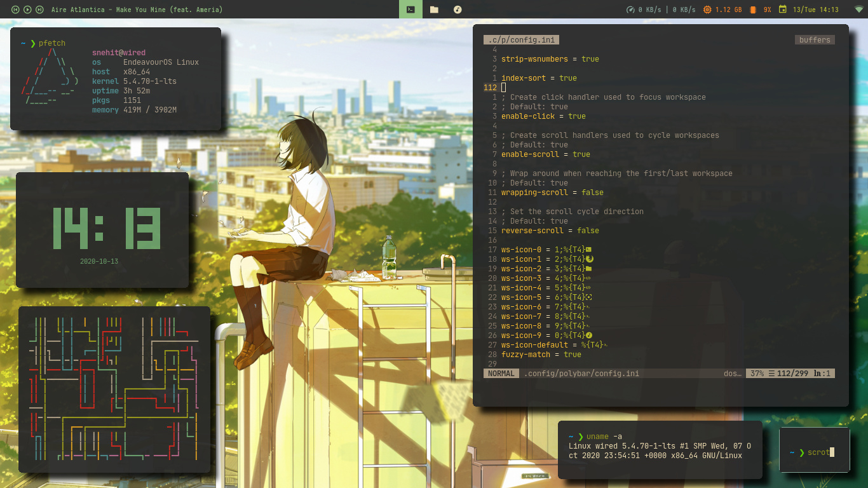Skip to next track in polybar
This screenshot has height=488, width=868.
(x=39, y=10)
